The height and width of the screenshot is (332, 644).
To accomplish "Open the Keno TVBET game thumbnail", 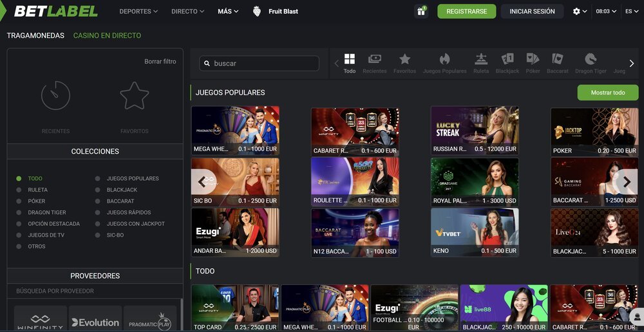I will (x=475, y=232).
